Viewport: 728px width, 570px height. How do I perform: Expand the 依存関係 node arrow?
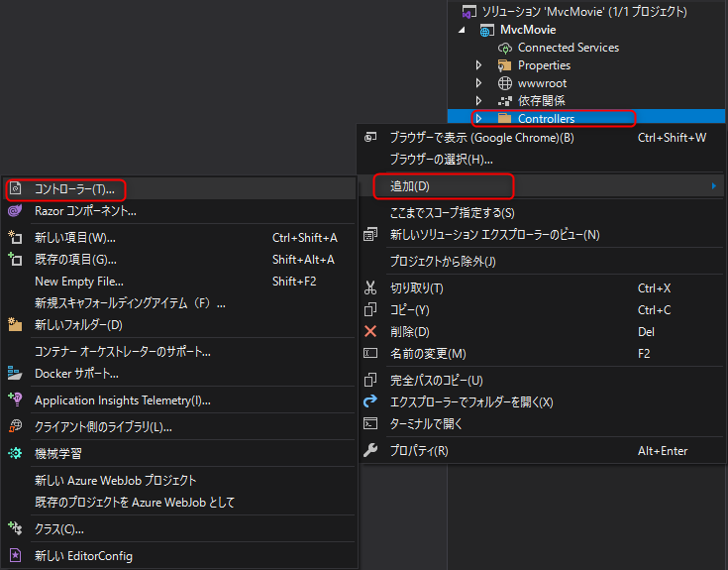pos(478,101)
